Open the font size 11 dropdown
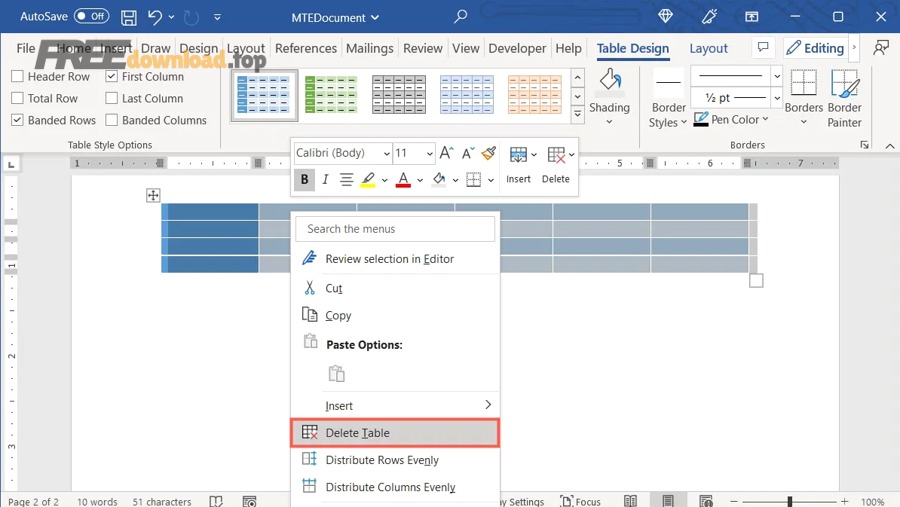 click(429, 153)
